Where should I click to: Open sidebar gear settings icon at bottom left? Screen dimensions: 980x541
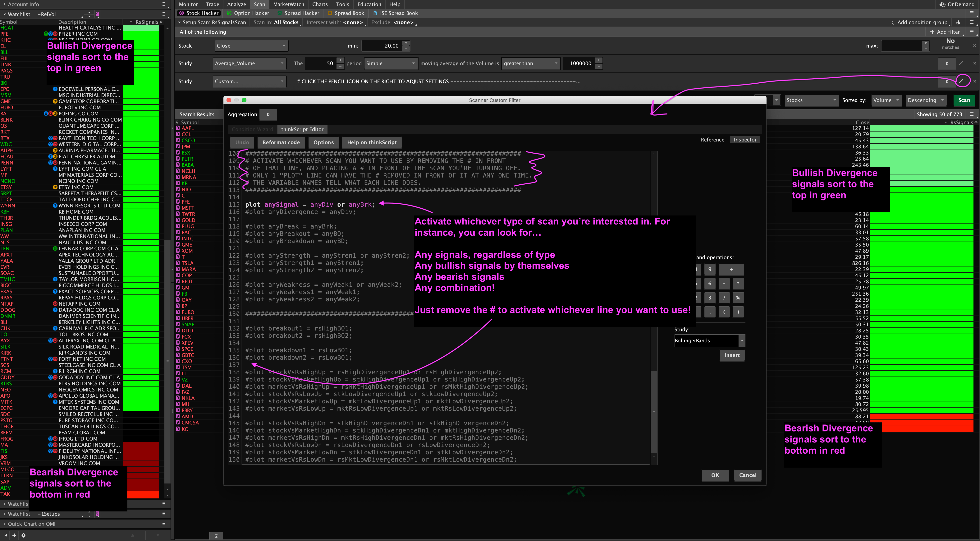pyautogui.click(x=24, y=535)
